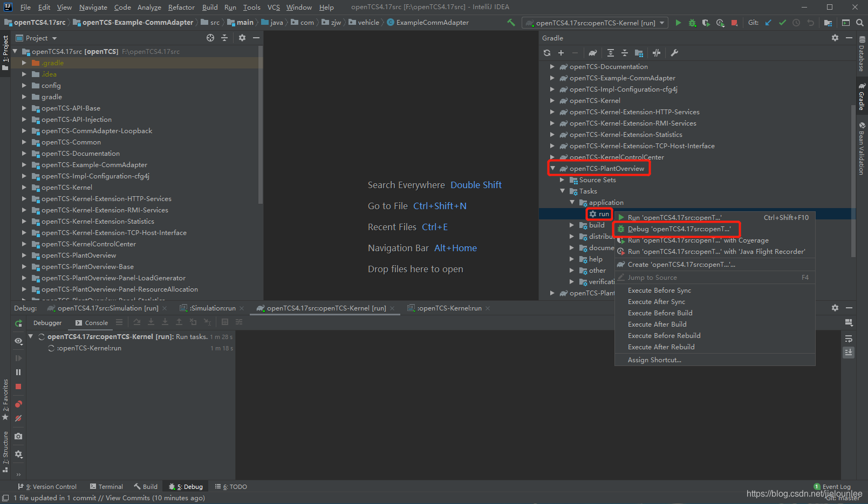The image size is (868, 504).
Task: Open Project Structure toolbar icon
Action: (x=828, y=23)
